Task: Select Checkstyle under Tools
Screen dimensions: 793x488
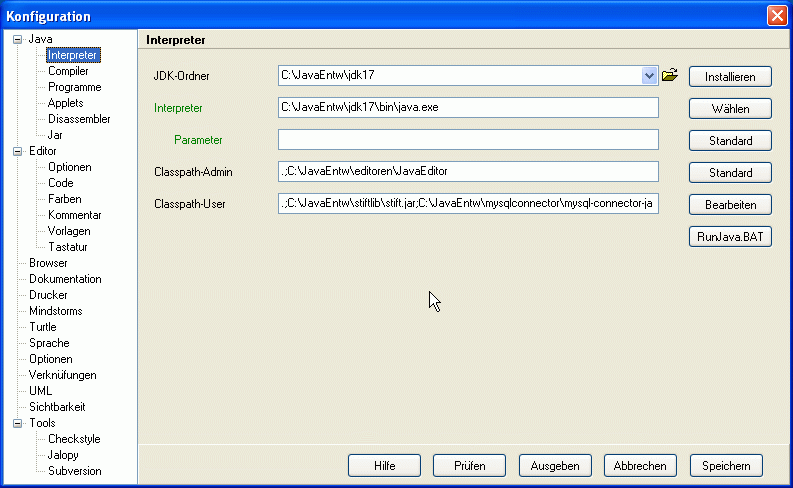Action: [x=74, y=439]
